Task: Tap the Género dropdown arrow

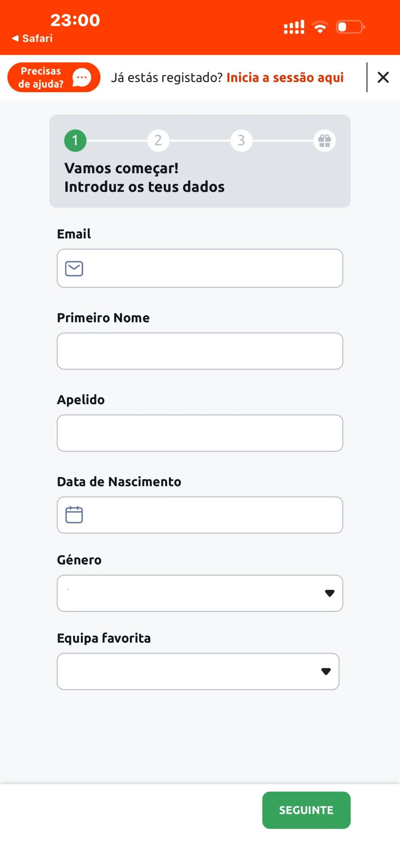Action: coord(329,593)
